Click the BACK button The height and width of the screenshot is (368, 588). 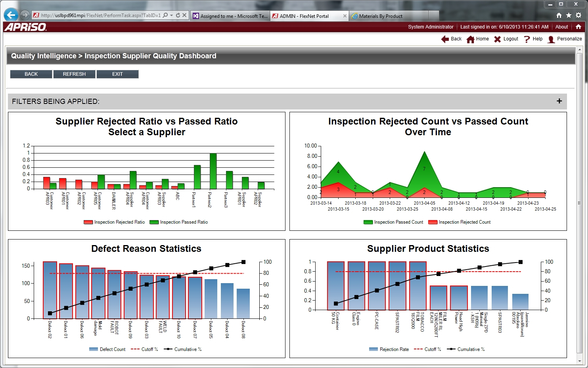tap(31, 74)
